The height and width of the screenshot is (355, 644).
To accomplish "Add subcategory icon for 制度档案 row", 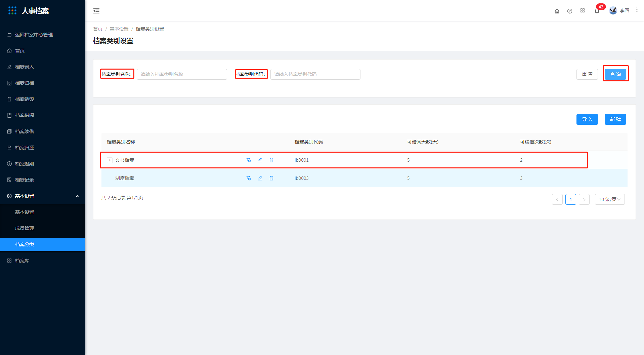I will click(x=249, y=178).
